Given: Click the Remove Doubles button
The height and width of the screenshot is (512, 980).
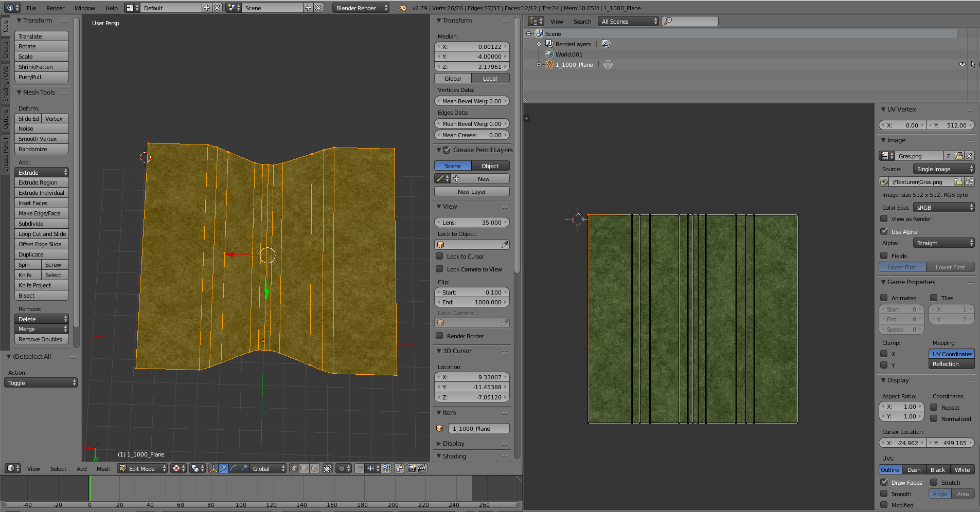Looking at the screenshot, I should tap(41, 339).
